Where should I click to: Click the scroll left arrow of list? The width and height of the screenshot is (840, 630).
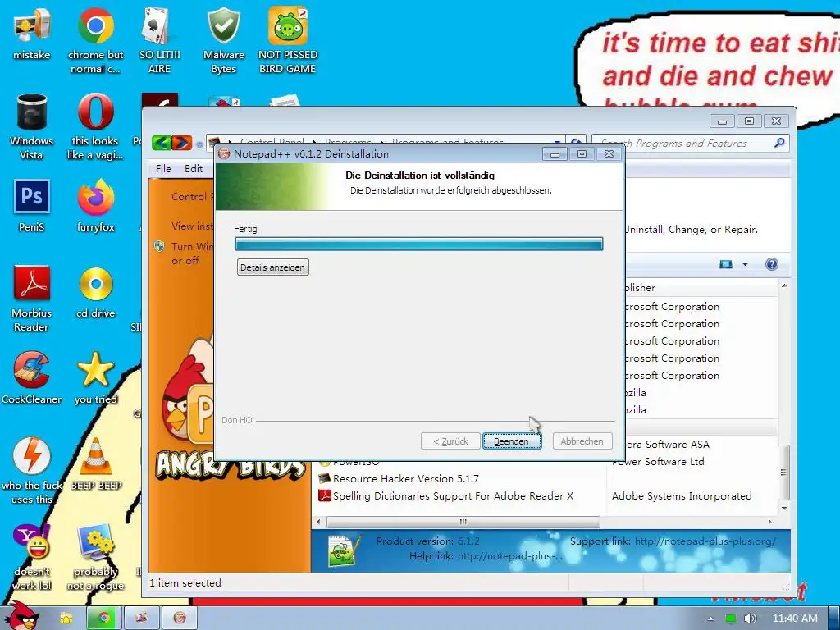click(319, 522)
